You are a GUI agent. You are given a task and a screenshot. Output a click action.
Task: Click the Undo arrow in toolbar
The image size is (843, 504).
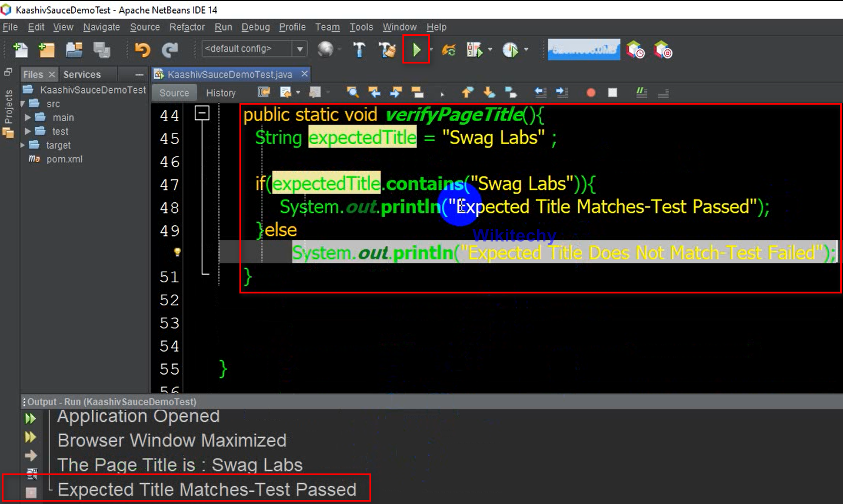142,50
